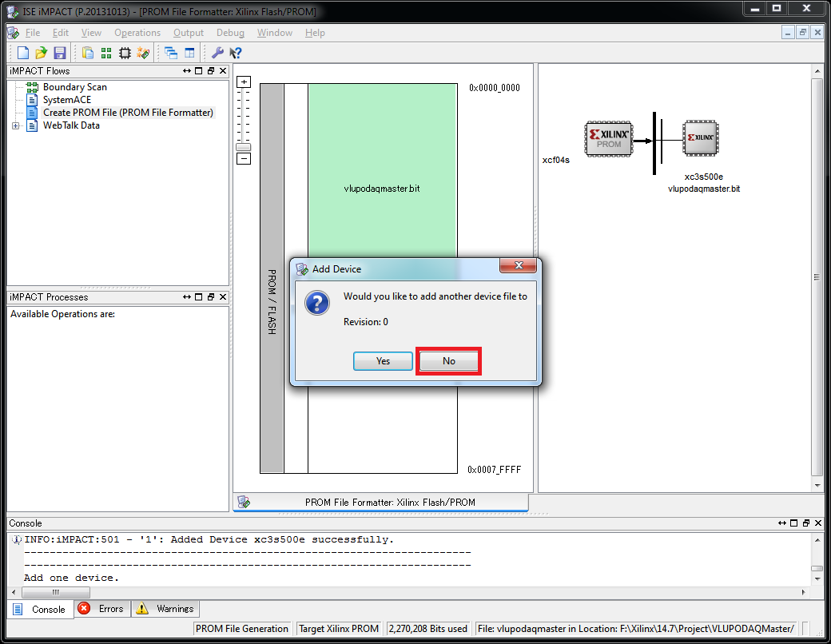Float the iMPACT Processes panel
This screenshot has width=831, height=644.
point(211,296)
